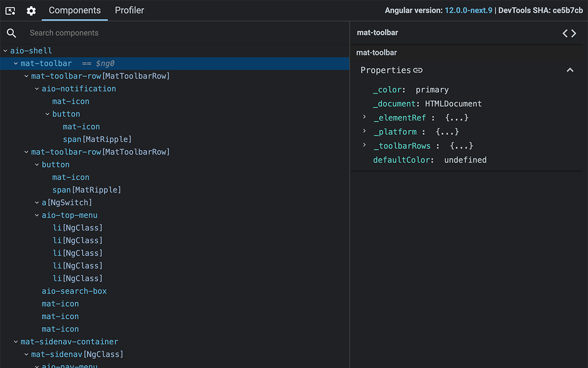This screenshot has width=588, height=368.
Task: Collapse the Properties section with its chevron
Action: point(570,70)
